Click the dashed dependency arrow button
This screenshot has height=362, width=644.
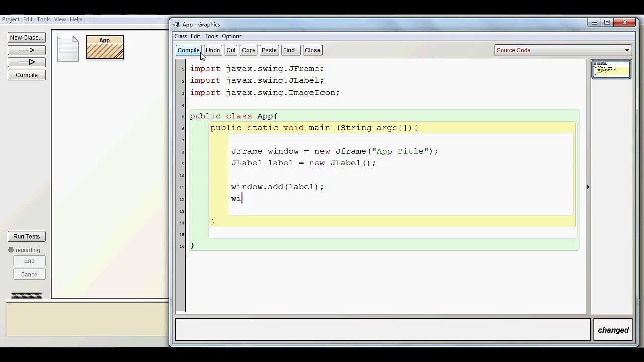click(x=27, y=50)
